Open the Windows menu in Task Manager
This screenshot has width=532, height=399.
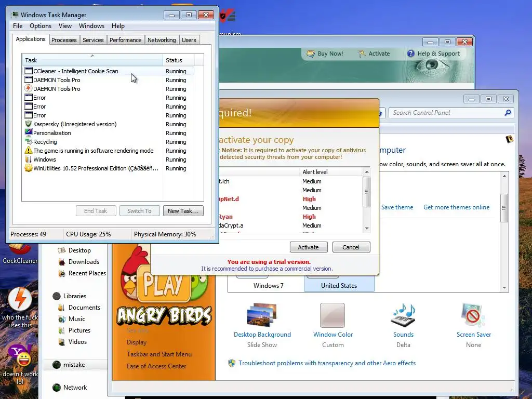91,26
